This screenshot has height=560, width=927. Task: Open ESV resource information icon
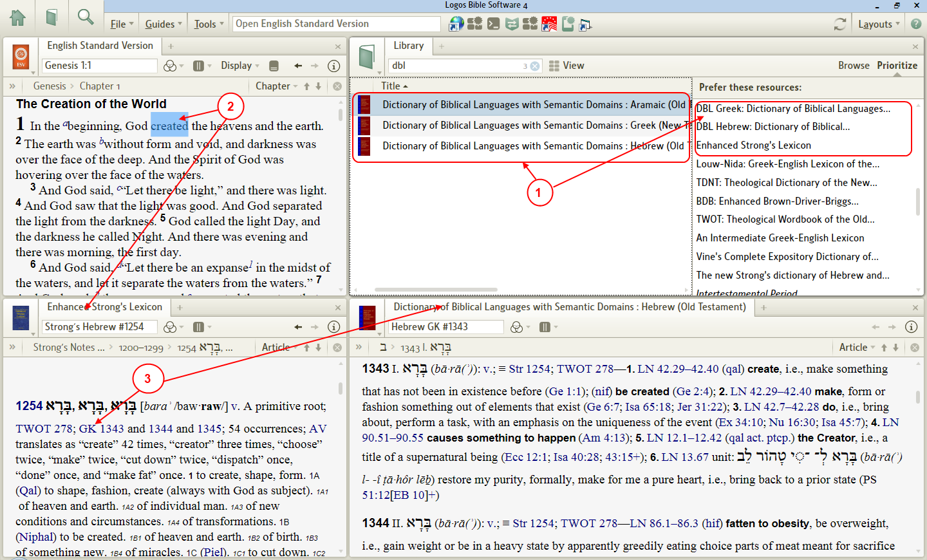(x=333, y=66)
